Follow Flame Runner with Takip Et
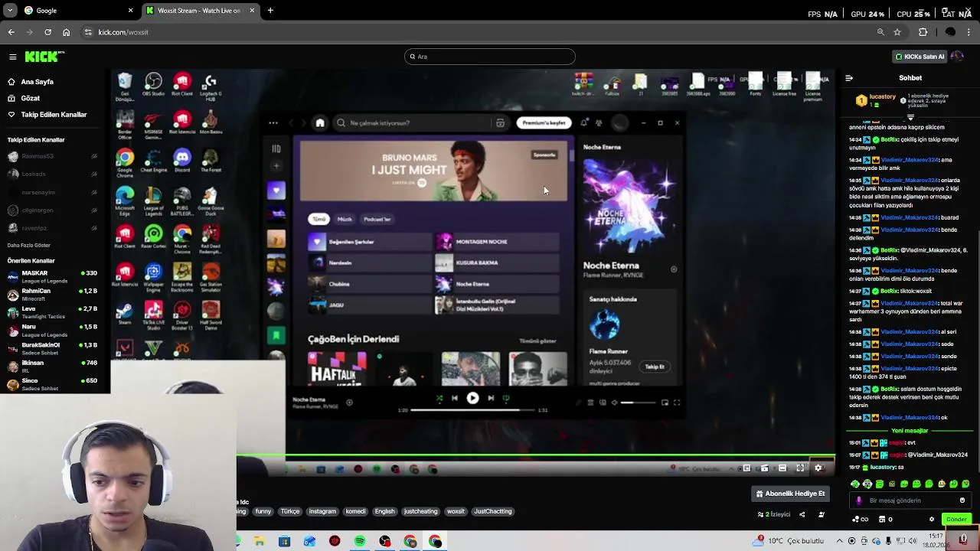The height and width of the screenshot is (551, 980). point(655,367)
